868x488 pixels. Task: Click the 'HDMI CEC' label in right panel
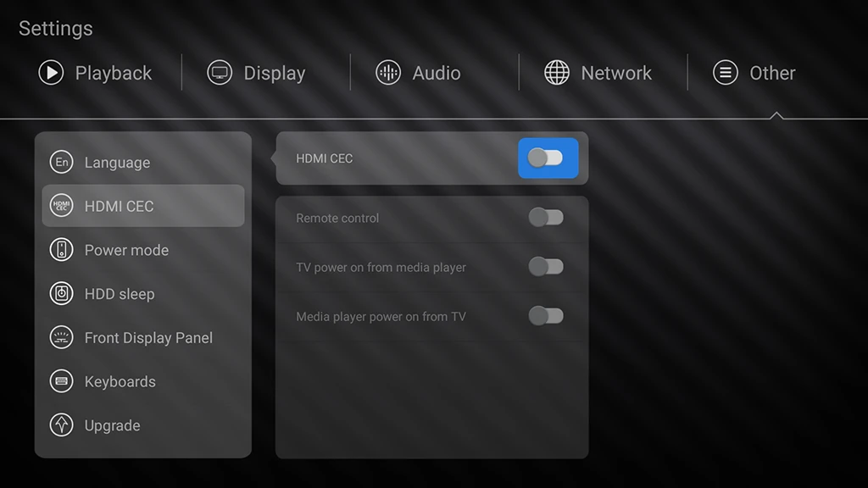point(325,158)
